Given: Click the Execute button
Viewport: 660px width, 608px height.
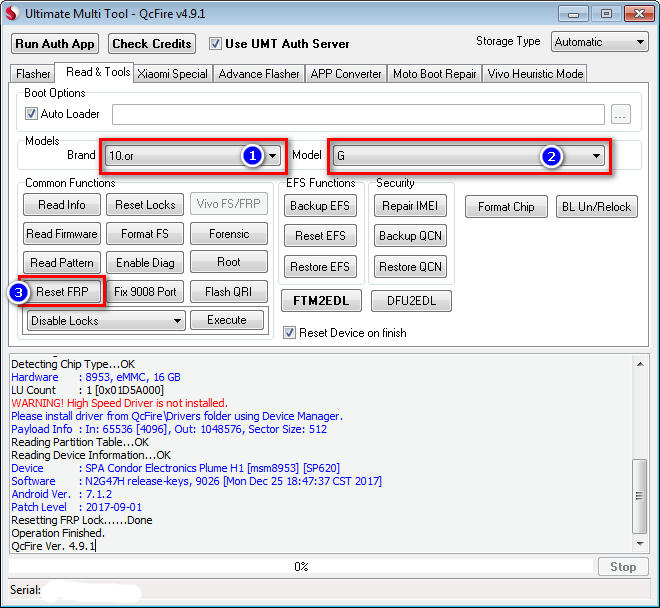Looking at the screenshot, I should 227,320.
